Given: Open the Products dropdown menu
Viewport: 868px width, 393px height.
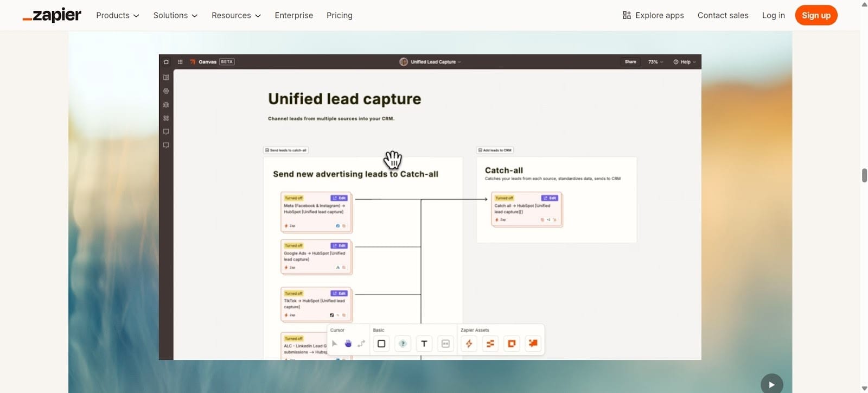Looking at the screenshot, I should click(118, 15).
